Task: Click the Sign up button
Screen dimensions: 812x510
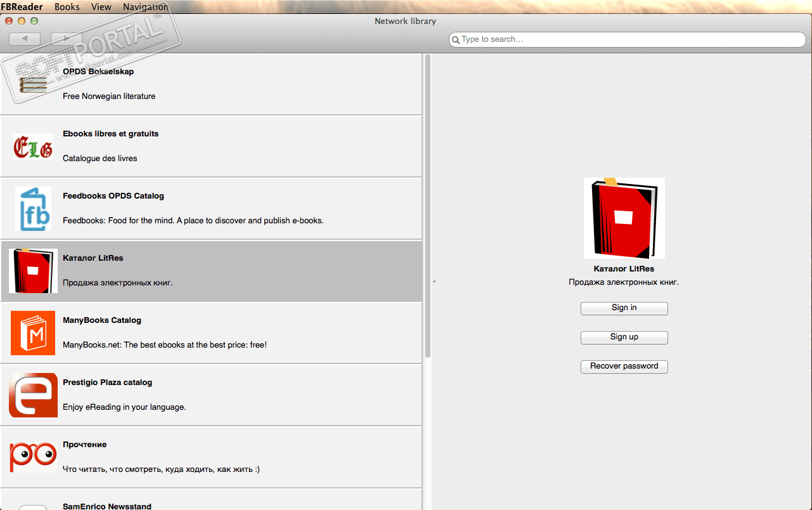Action: 624,337
